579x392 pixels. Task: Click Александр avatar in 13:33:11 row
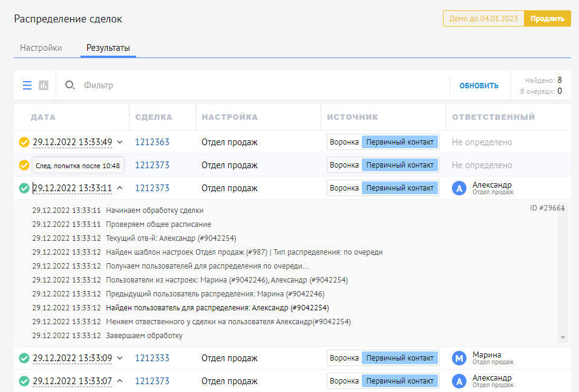pyautogui.click(x=459, y=188)
